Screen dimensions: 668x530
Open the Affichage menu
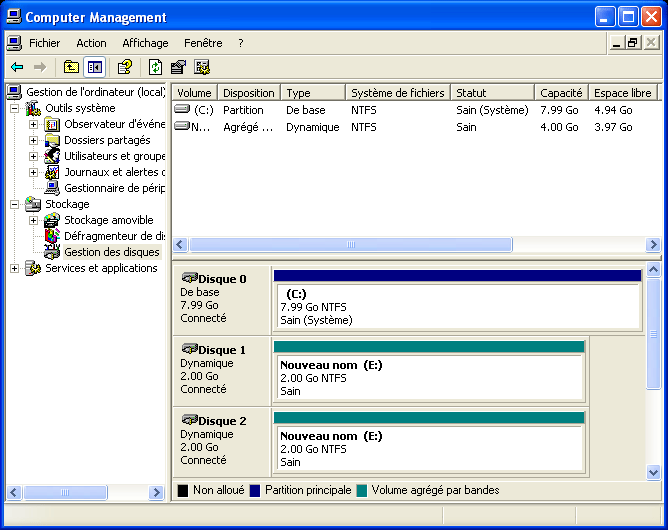(145, 43)
